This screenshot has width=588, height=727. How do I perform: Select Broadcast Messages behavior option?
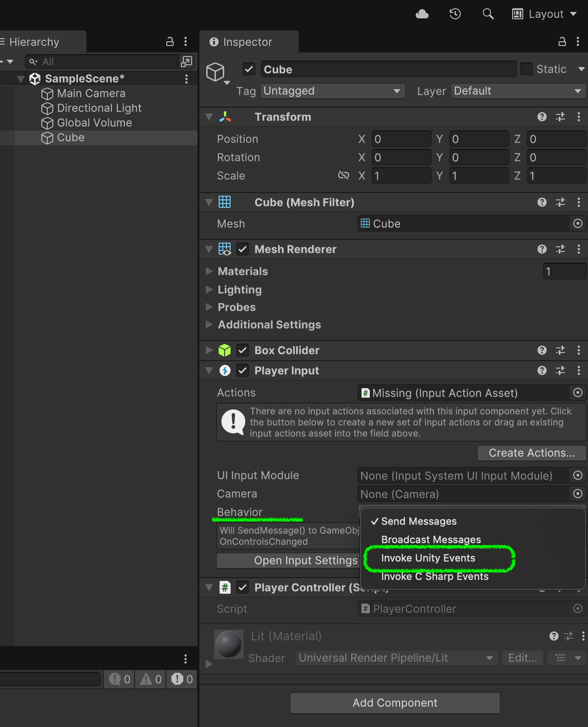pos(431,540)
